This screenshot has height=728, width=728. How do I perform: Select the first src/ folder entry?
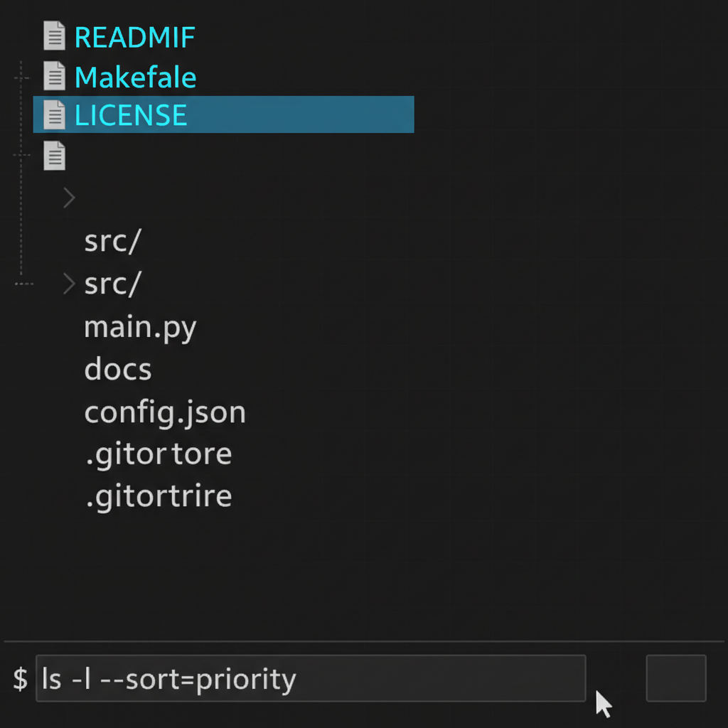112,241
